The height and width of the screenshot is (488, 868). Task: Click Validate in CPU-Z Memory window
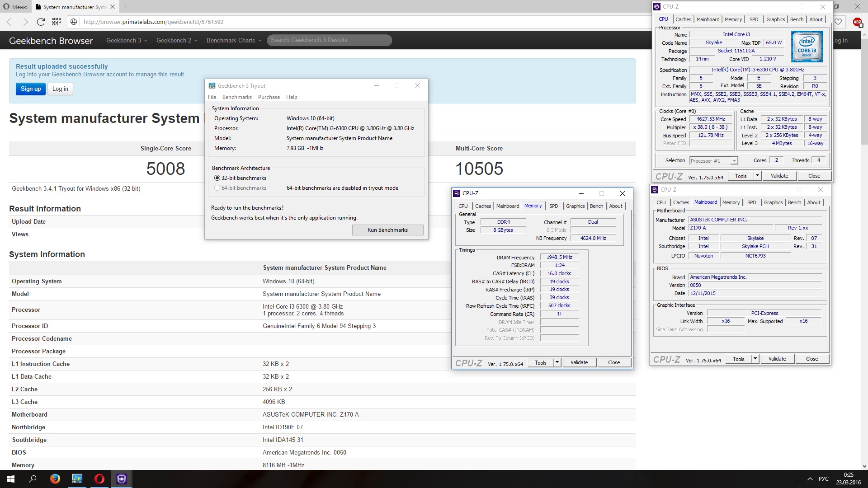579,362
